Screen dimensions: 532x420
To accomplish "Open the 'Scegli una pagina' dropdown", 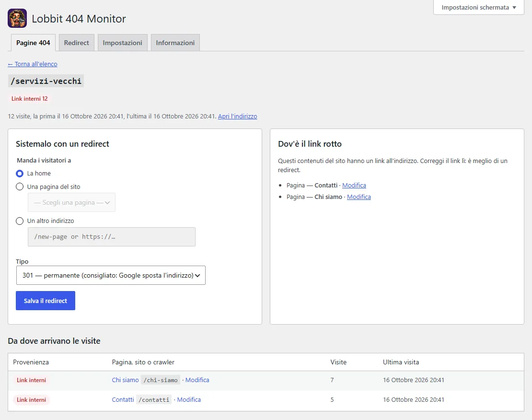I will tap(71, 202).
